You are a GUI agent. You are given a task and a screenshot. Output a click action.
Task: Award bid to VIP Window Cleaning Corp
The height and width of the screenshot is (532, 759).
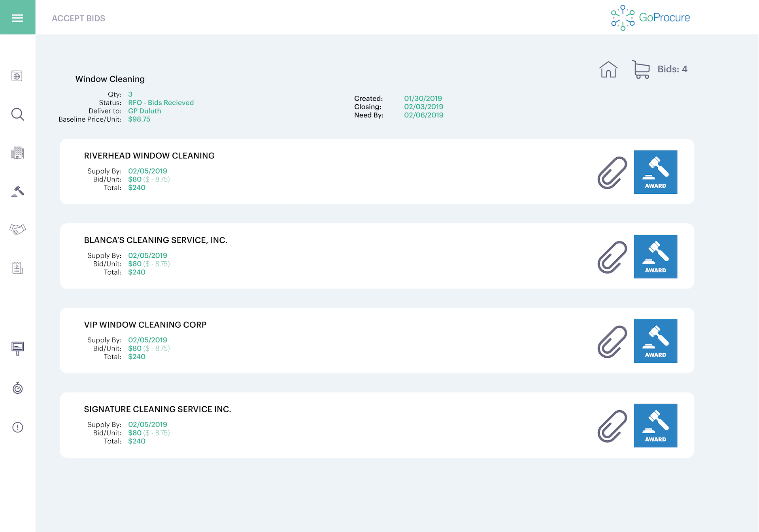point(655,341)
